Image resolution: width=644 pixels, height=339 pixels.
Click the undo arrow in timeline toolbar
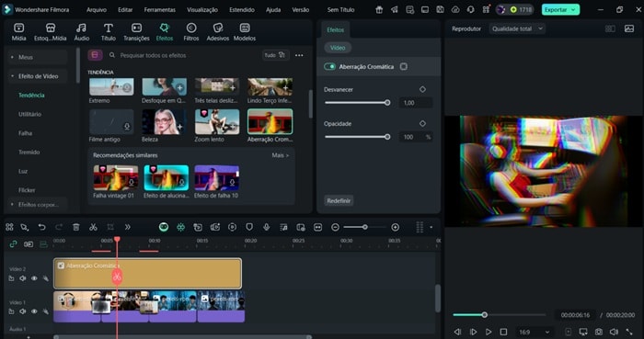[42, 227]
